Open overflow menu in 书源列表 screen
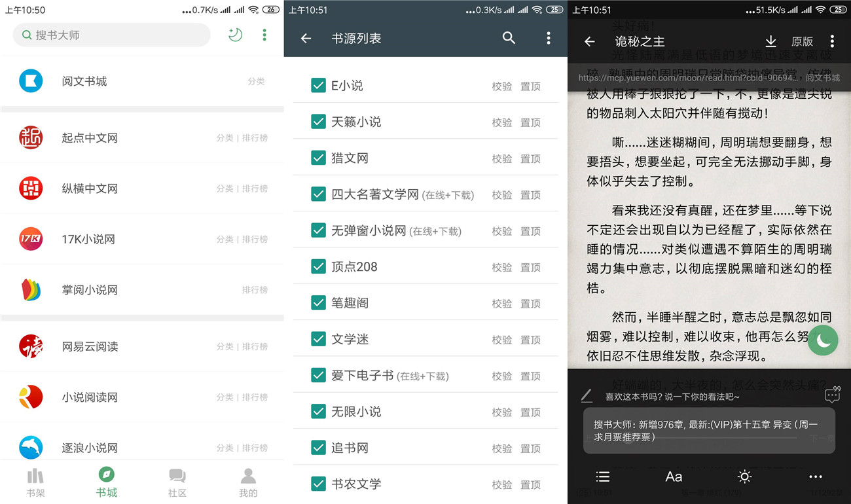Screen dimensions: 851x504 pos(549,38)
